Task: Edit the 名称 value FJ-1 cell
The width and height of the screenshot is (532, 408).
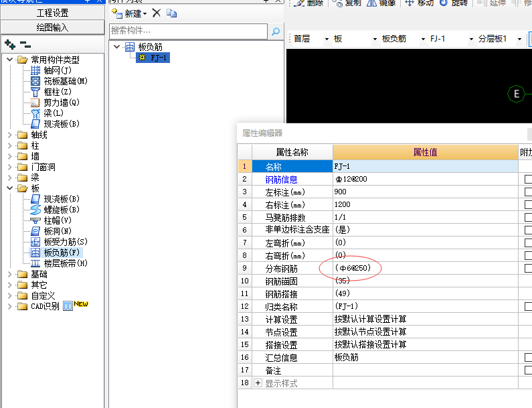Action: [426, 166]
